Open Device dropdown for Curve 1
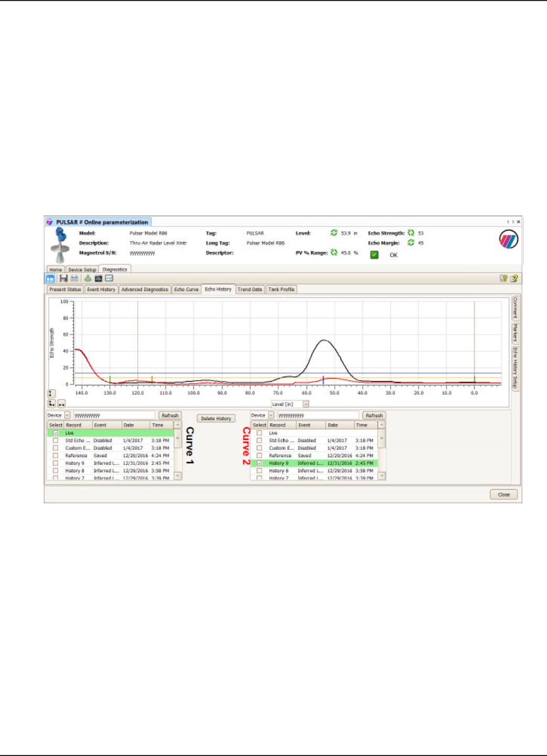Image resolution: width=547 pixels, height=756 pixels. pos(67,415)
